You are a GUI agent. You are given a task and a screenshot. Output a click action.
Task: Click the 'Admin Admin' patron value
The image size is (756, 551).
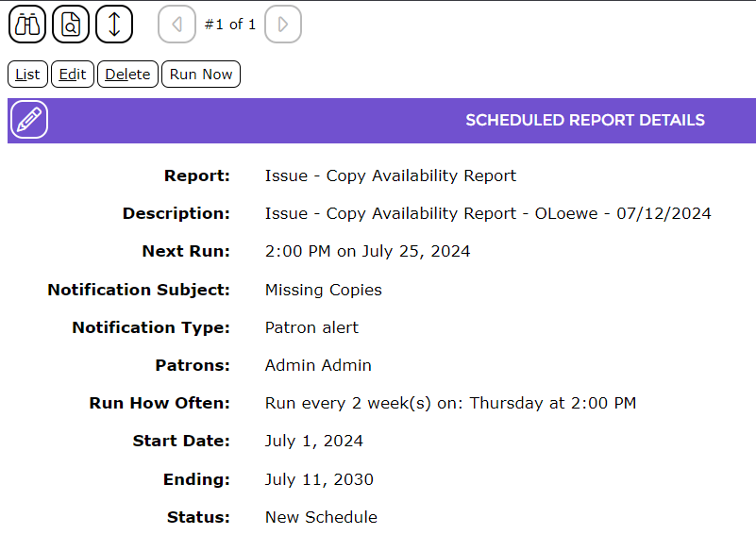coord(318,365)
